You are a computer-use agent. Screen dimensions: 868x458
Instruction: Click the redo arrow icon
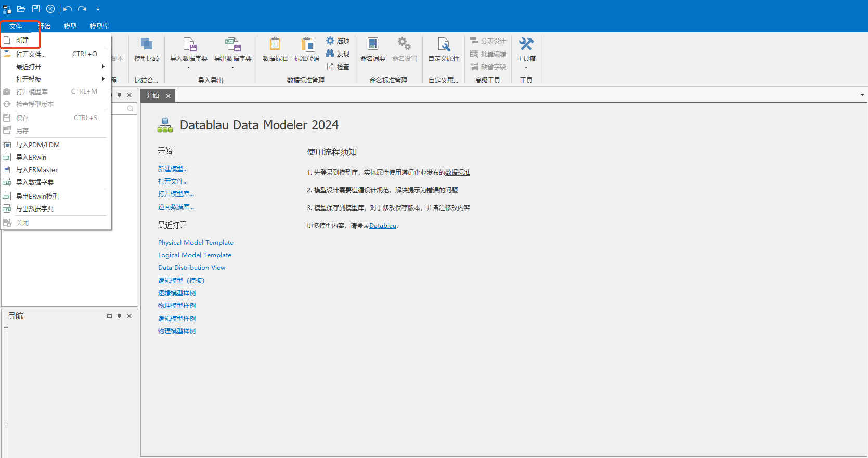[x=82, y=9]
